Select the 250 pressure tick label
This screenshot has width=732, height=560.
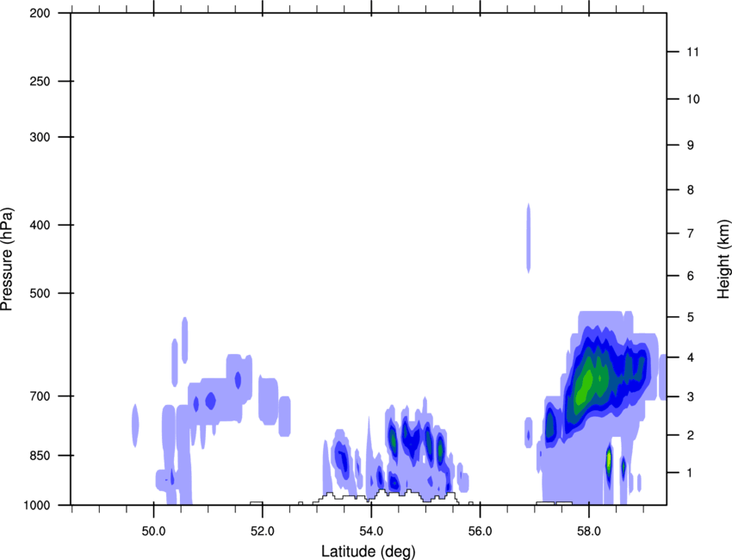click(40, 81)
